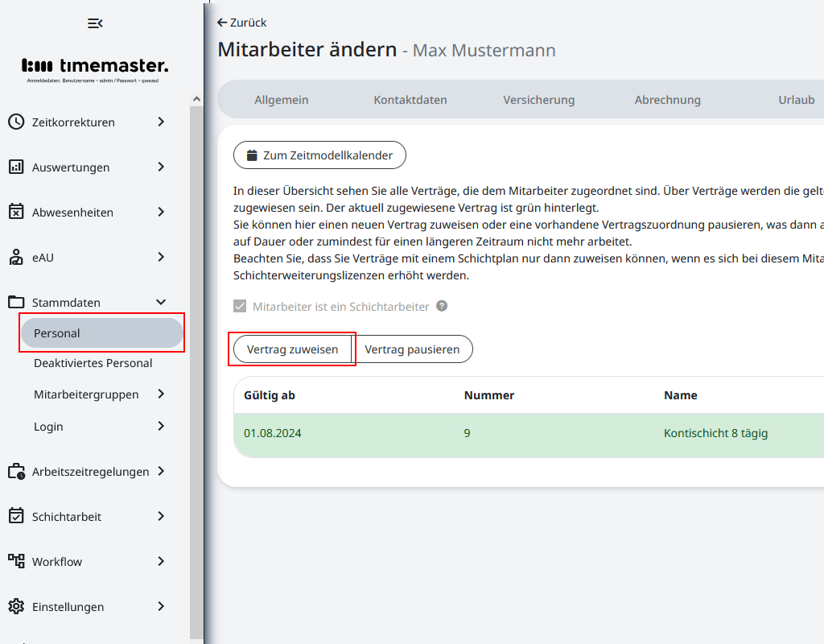Expand the Schichtarbeit menu chevron
Image resolution: width=824 pixels, height=644 pixels.
(x=161, y=517)
